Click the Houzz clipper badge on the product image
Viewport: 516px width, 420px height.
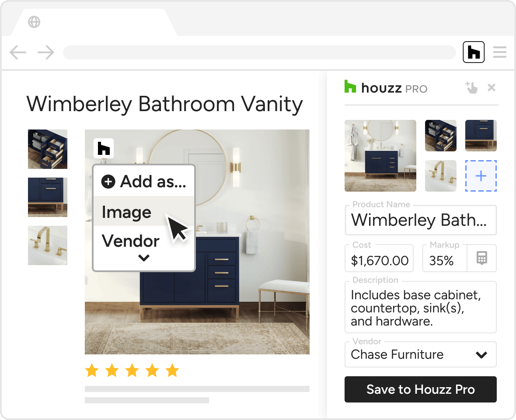pyautogui.click(x=104, y=148)
